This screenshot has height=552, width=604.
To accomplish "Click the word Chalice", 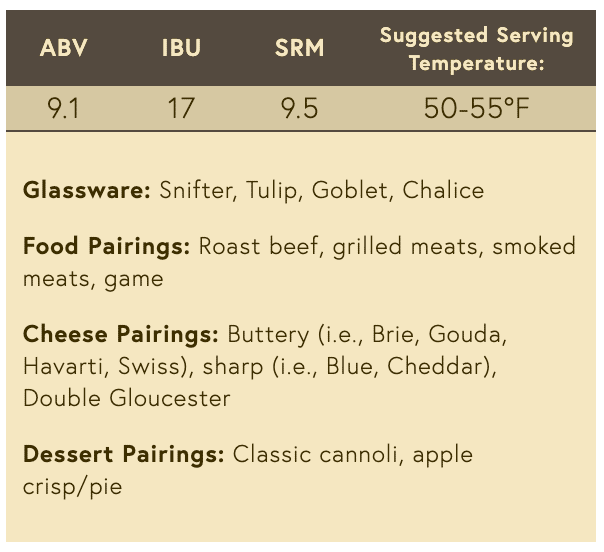I will pyautogui.click(x=443, y=190).
